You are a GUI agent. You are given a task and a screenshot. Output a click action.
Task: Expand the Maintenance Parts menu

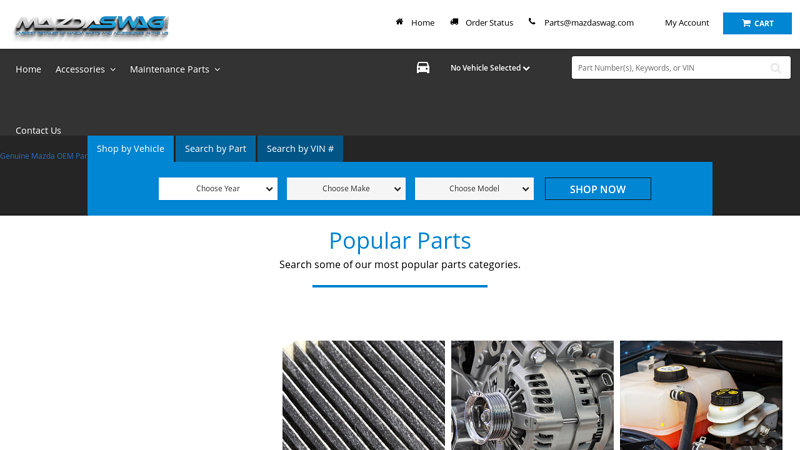click(175, 69)
